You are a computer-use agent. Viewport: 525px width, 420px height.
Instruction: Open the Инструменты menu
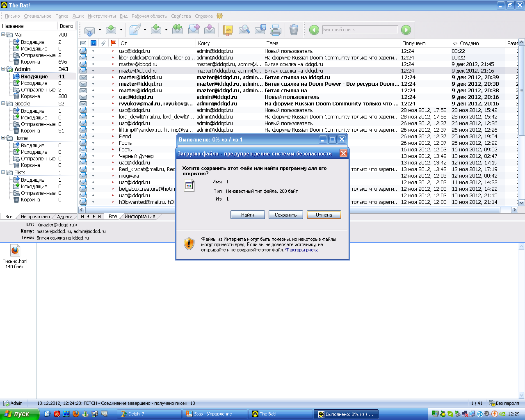tap(102, 16)
